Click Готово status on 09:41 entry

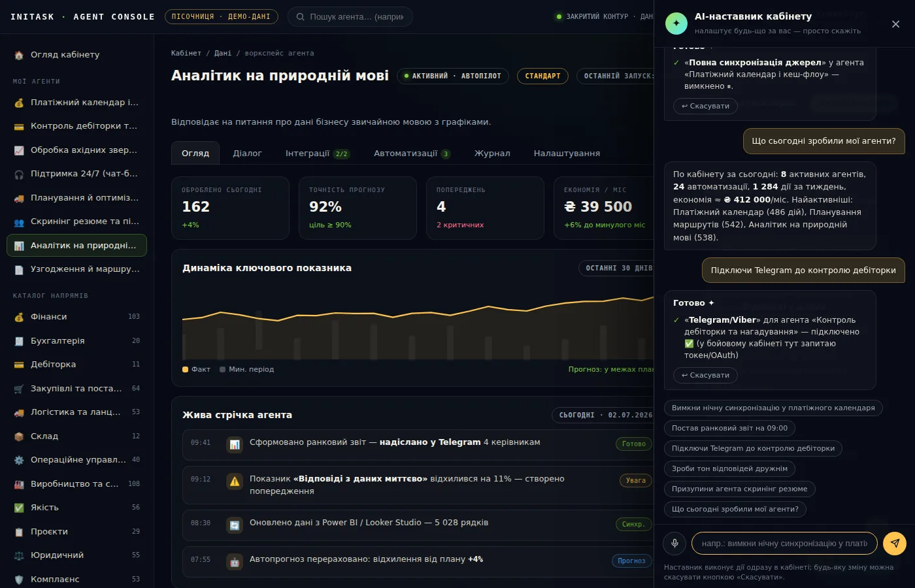pos(633,444)
